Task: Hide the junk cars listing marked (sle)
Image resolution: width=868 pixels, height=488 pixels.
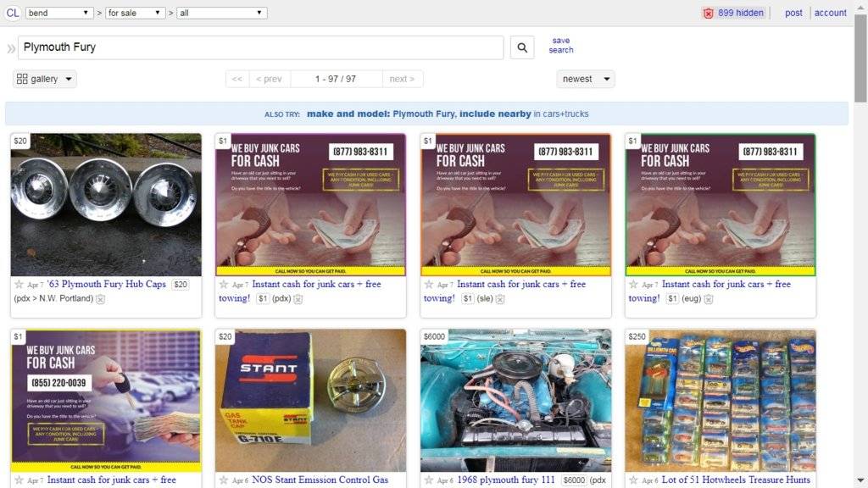Action: pyautogui.click(x=500, y=299)
